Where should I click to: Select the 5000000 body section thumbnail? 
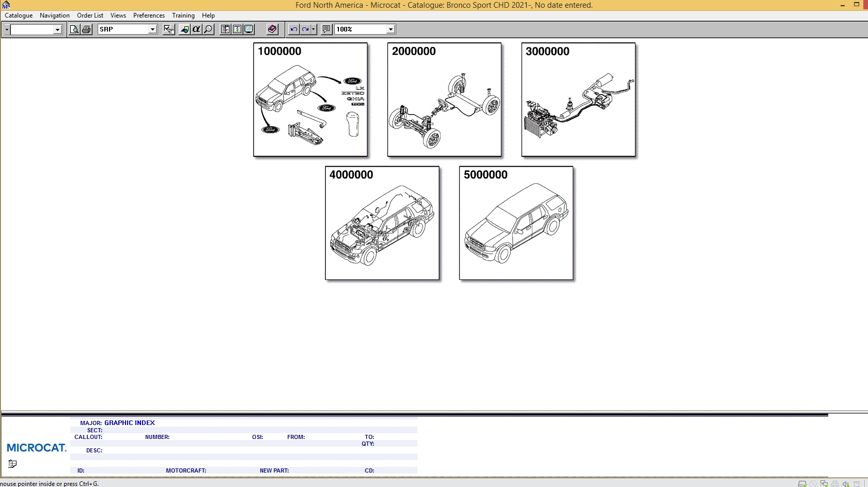click(x=516, y=223)
